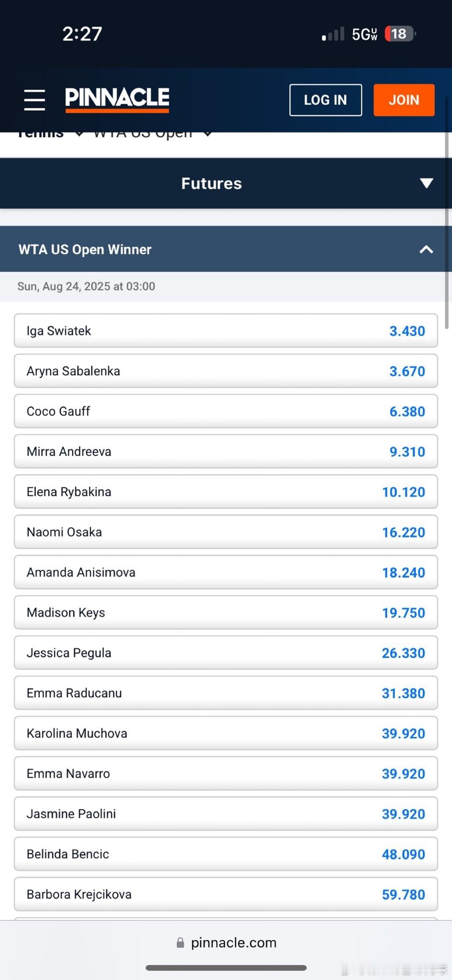The height and width of the screenshot is (980, 452).
Task: Click the orange JOIN button
Action: (404, 100)
